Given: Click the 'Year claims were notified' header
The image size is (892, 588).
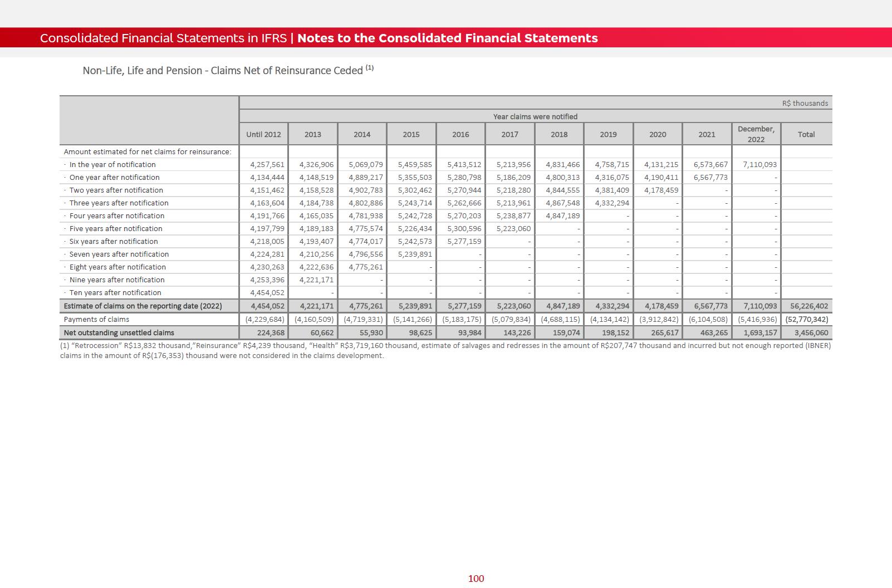Looking at the screenshot, I should pyautogui.click(x=535, y=116).
